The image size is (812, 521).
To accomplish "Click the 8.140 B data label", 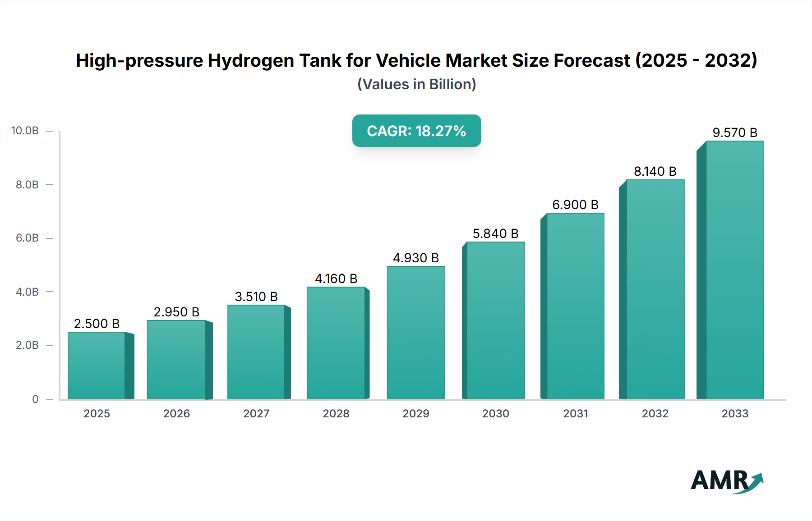I will pos(655,171).
